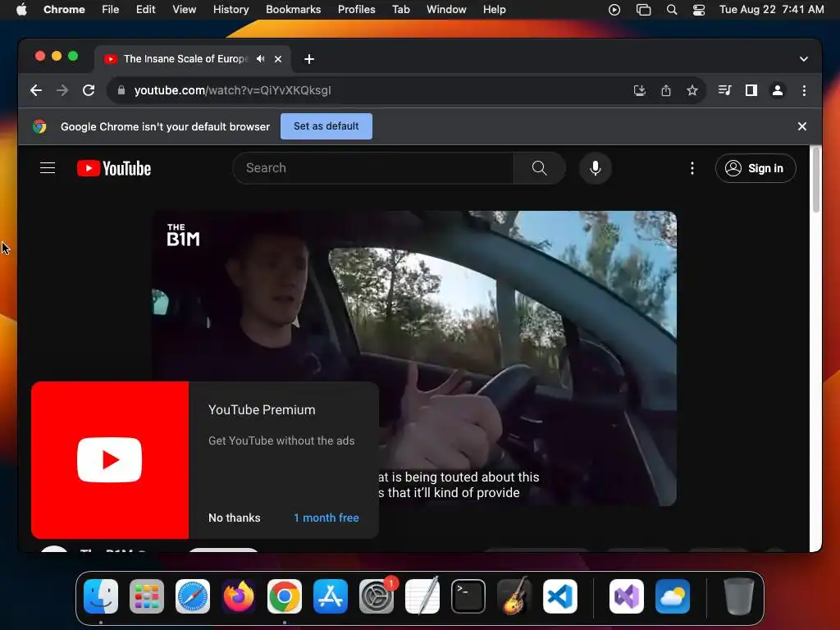Open the View menu
This screenshot has height=630, width=840.
pyautogui.click(x=185, y=10)
